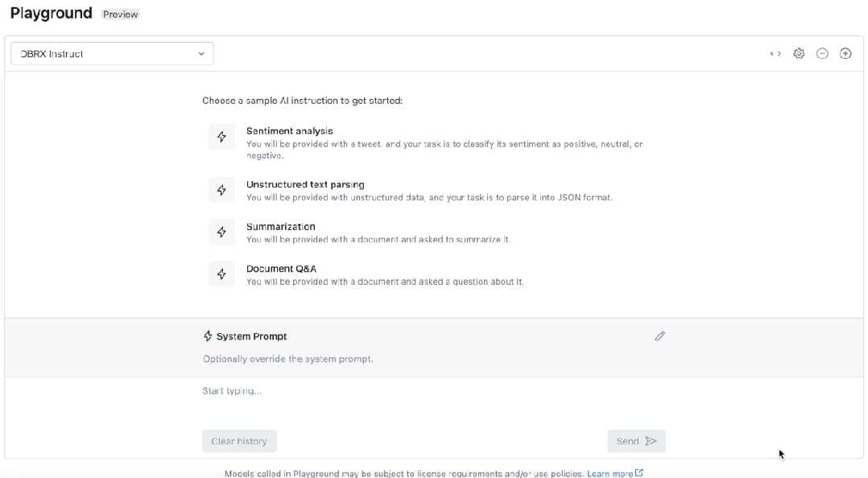Image resolution: width=868 pixels, height=478 pixels.
Task: Open the DBRX Instruct model dropdown
Action: click(112, 54)
